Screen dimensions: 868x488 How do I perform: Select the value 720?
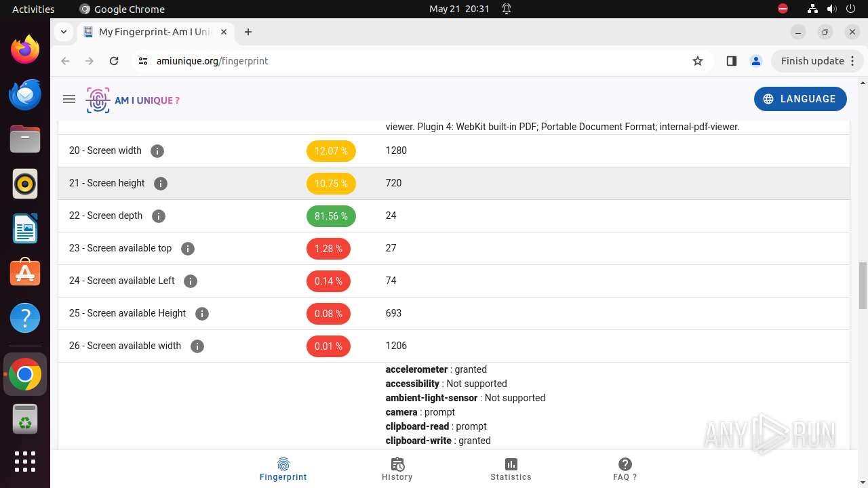point(393,183)
